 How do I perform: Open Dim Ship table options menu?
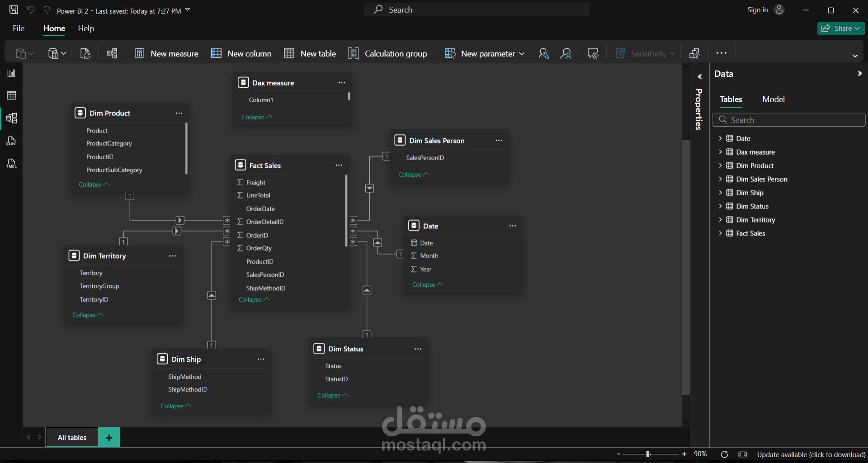point(261,359)
